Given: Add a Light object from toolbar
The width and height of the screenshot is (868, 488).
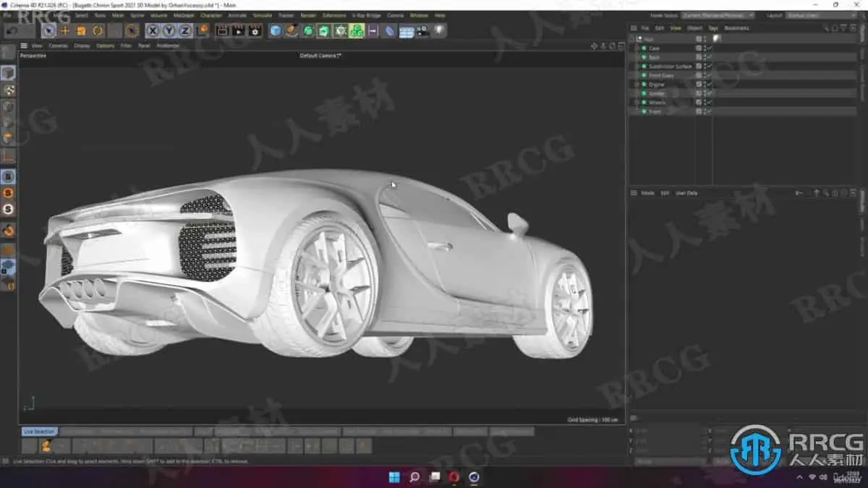Looking at the screenshot, I should 438,30.
